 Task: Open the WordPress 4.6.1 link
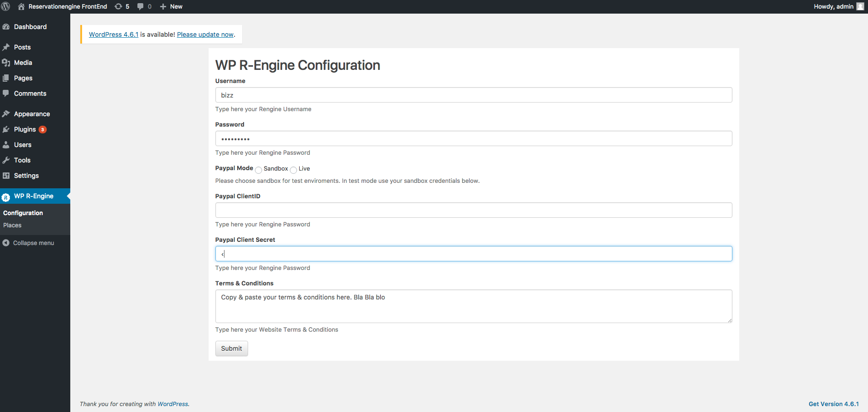[x=114, y=34]
